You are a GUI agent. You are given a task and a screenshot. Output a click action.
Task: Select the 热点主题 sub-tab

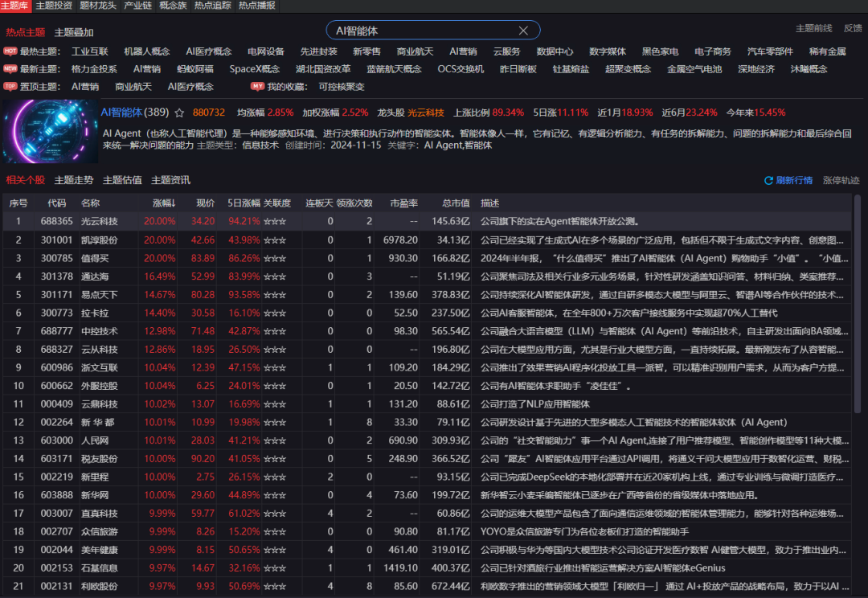[x=26, y=32]
